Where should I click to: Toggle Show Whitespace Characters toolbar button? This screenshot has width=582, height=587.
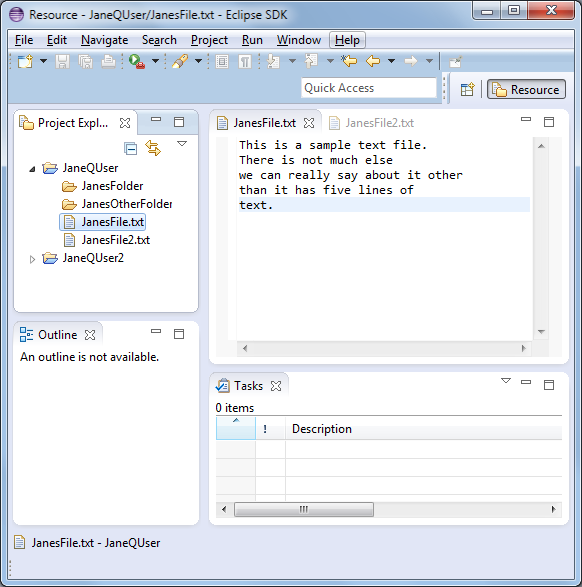(245, 61)
